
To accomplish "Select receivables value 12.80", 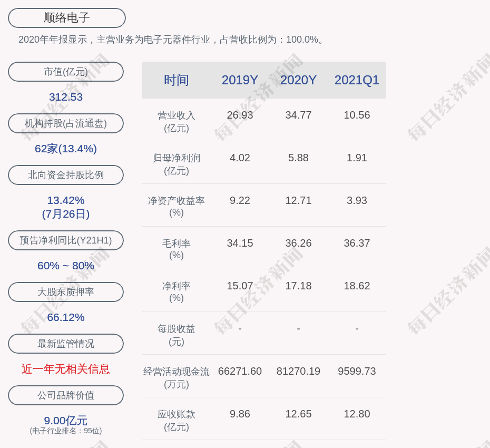I will tap(357, 414).
